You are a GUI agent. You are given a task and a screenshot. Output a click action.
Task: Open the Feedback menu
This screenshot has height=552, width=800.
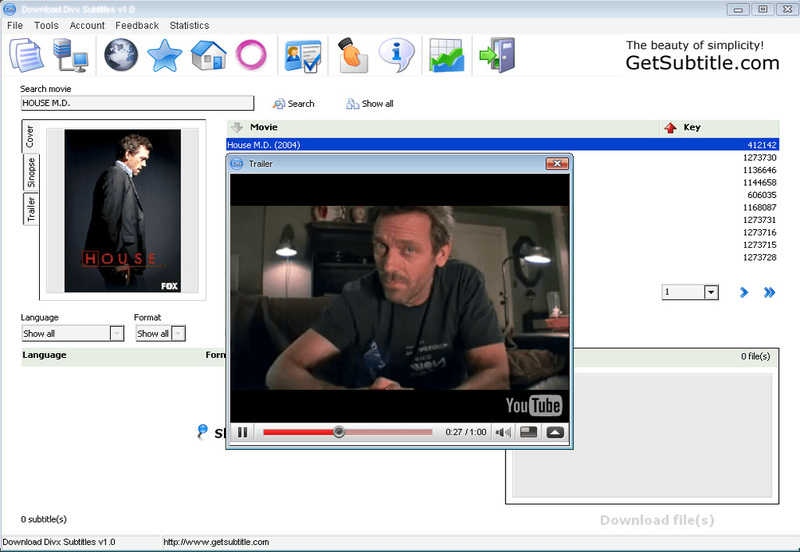pos(137,26)
